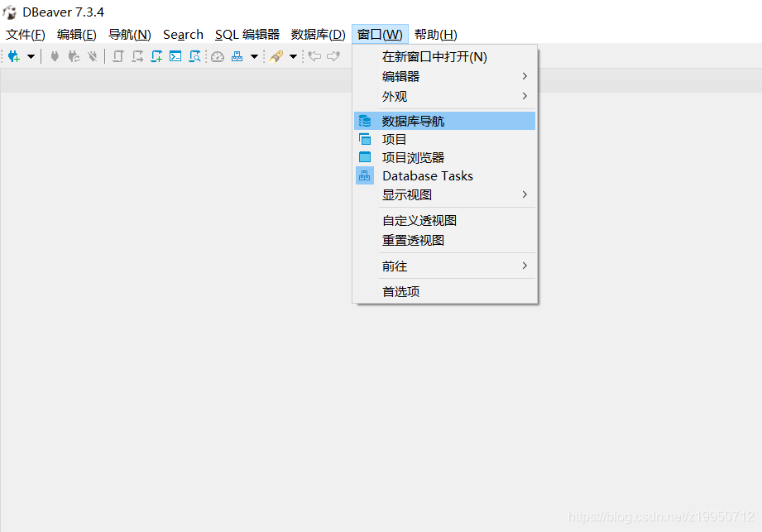
Task: Open the 帮助(H) menu
Action: click(436, 35)
